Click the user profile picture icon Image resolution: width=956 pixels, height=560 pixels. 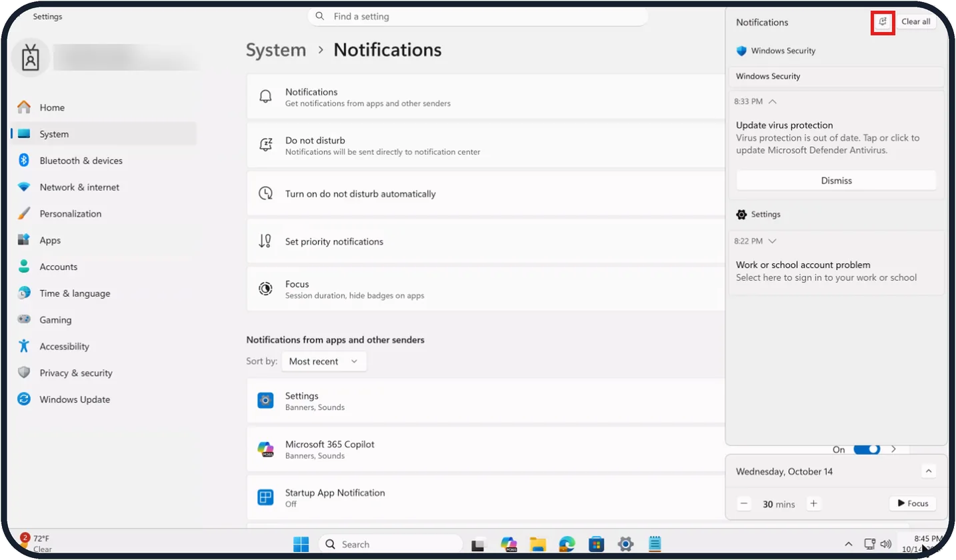pyautogui.click(x=31, y=58)
